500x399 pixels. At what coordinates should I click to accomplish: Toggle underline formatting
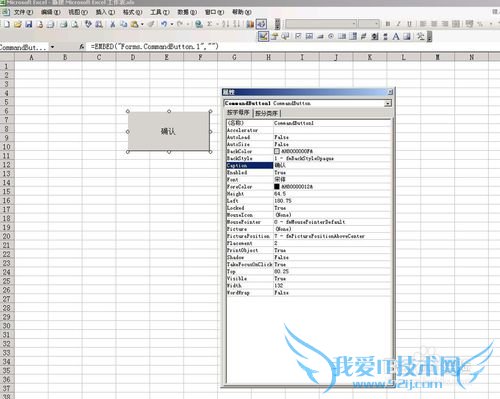pos(409,24)
